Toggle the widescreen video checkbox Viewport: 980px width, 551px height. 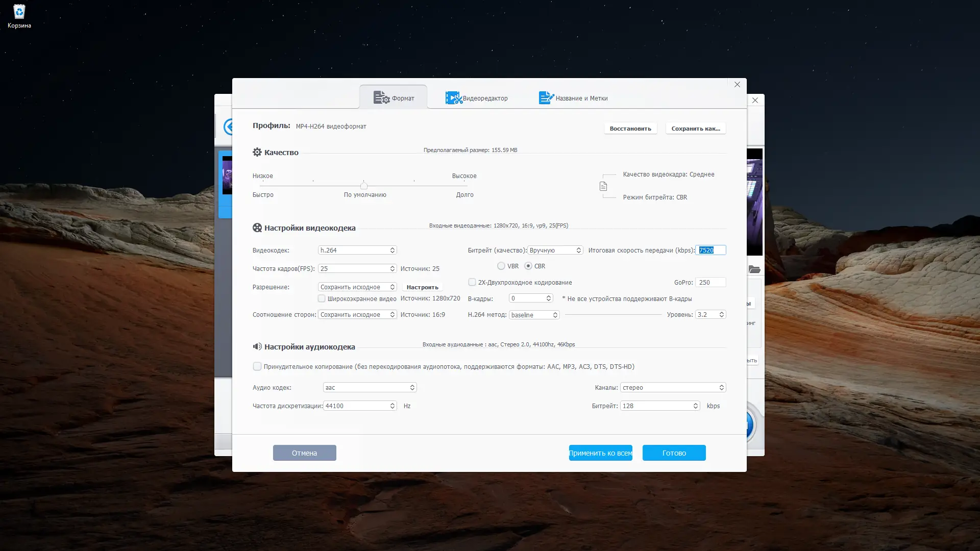click(322, 298)
